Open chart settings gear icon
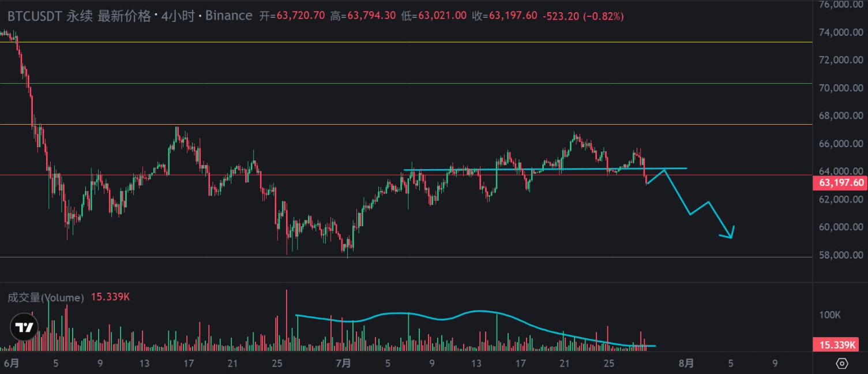868x374 pixels. [841, 364]
